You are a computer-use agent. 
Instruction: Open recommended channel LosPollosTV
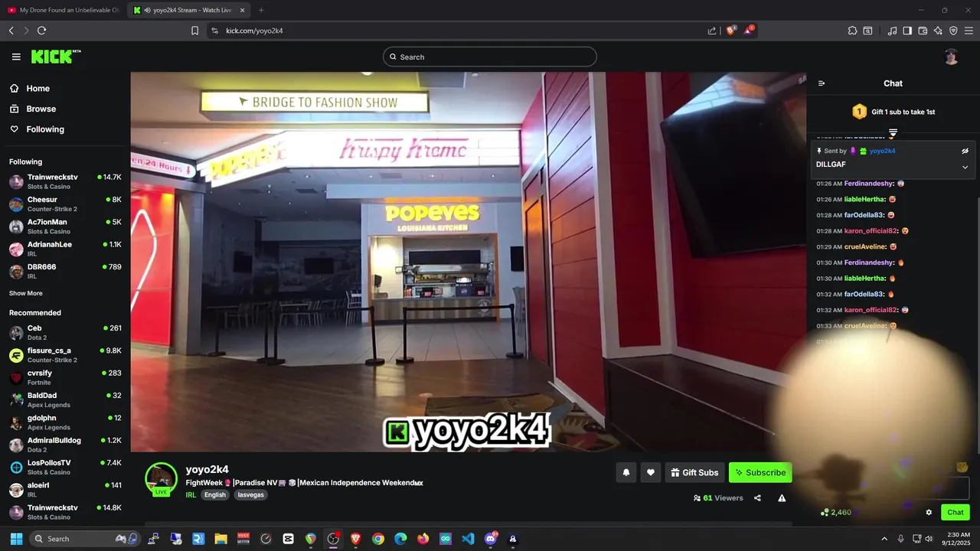point(65,467)
